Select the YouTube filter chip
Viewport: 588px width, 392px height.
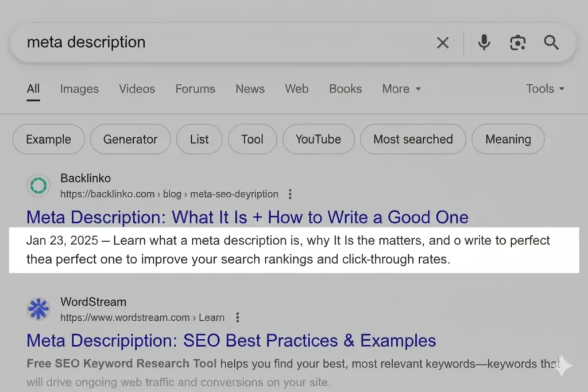[x=318, y=139]
